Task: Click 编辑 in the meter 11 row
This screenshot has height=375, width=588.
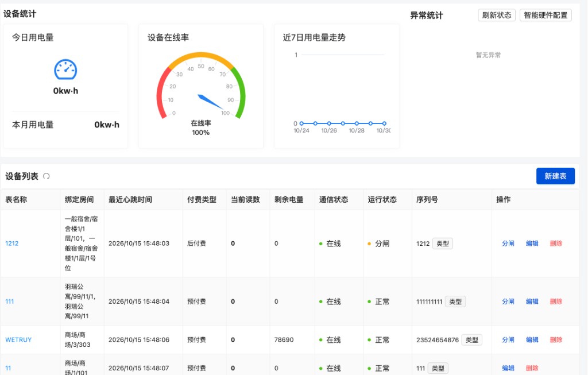Action: pos(508,368)
